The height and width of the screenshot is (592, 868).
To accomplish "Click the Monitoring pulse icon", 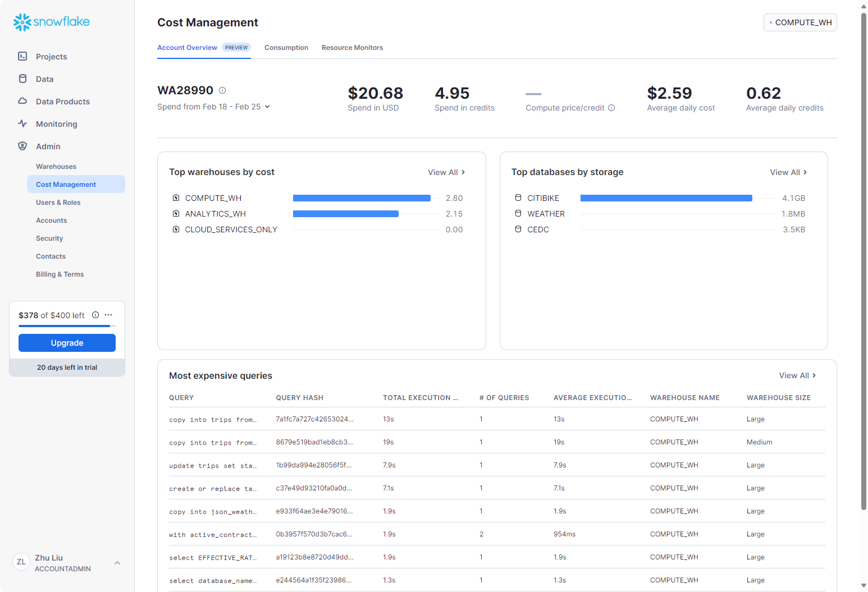I will pyautogui.click(x=22, y=123).
